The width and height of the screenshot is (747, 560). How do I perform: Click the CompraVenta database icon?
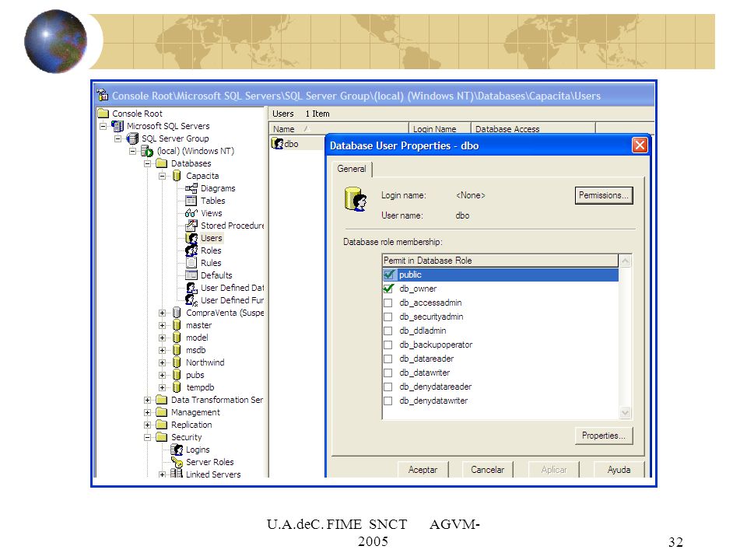(177, 313)
